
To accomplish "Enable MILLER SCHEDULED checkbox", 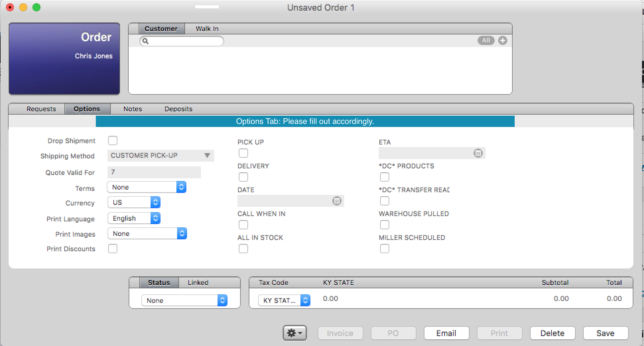I will (x=385, y=249).
